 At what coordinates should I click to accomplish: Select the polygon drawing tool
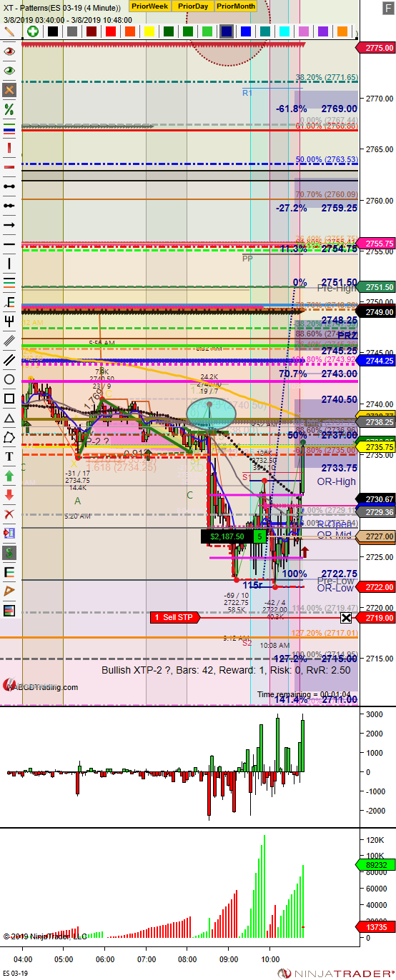point(9,437)
